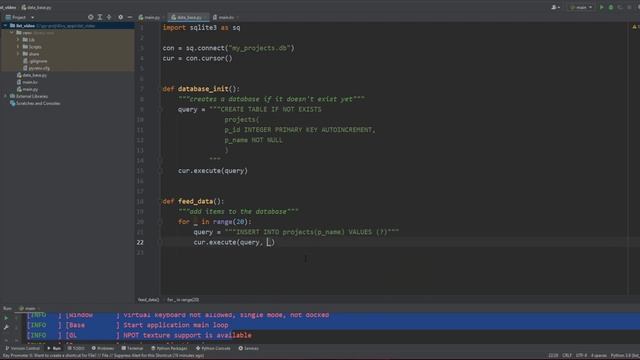Hide the Project tool window
The image size is (640, 360).
click(x=130, y=17)
